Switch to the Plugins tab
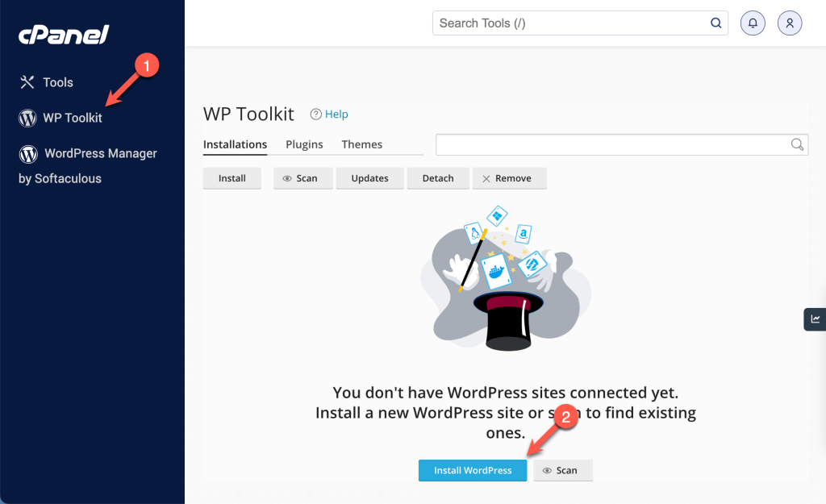Viewport: 826px width, 504px height. 304,144
